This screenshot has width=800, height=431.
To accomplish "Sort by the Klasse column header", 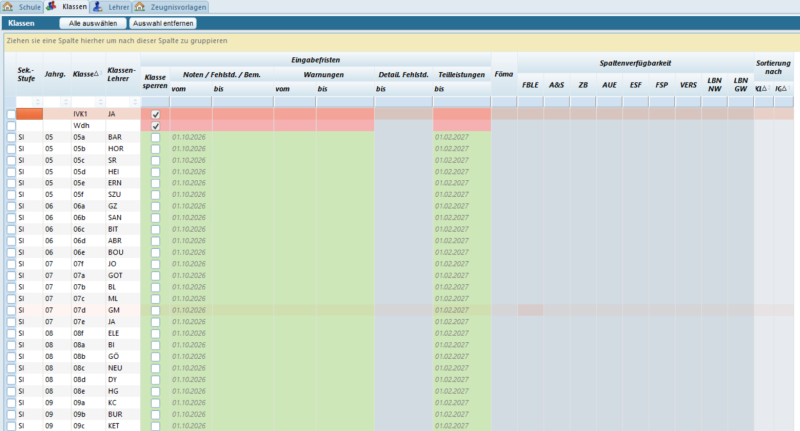I will [x=88, y=74].
